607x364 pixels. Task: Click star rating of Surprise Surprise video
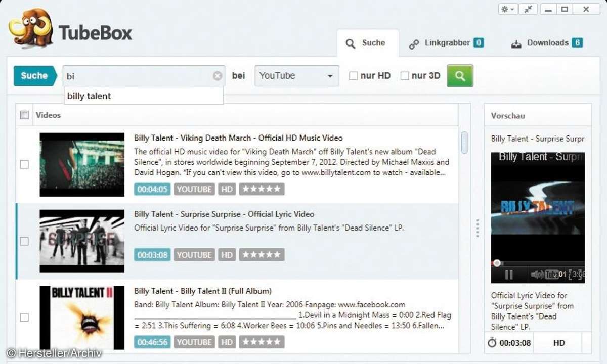tap(262, 255)
